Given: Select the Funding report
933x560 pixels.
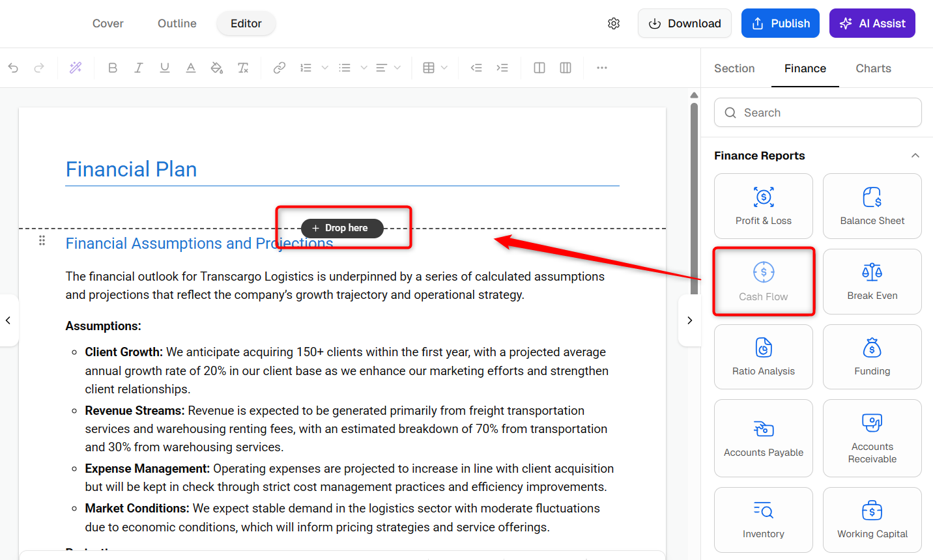Looking at the screenshot, I should point(872,357).
